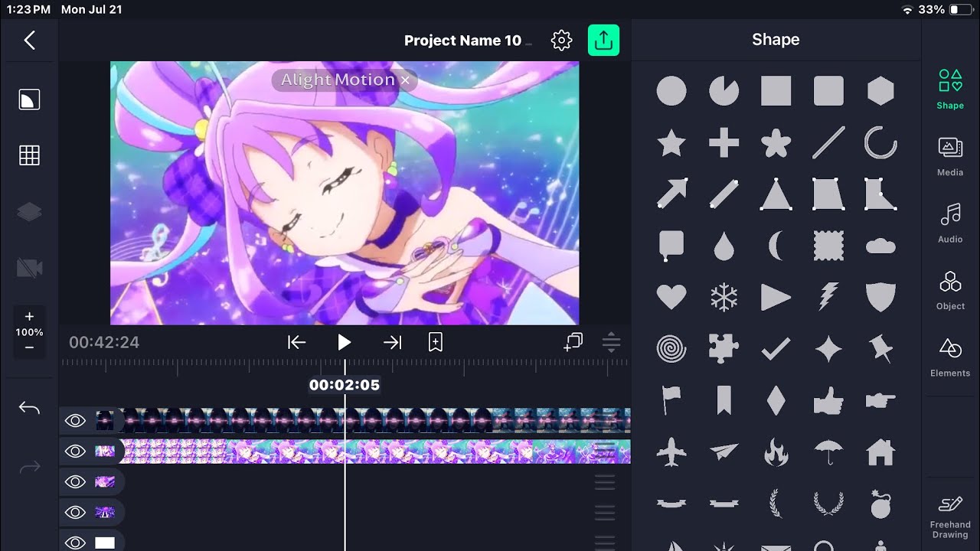Toggle visibility of the white rectangle layer
980x551 pixels.
(75, 543)
